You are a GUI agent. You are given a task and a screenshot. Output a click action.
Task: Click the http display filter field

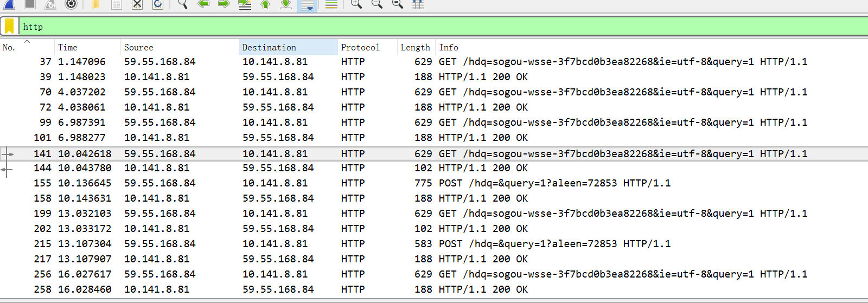click(443, 27)
